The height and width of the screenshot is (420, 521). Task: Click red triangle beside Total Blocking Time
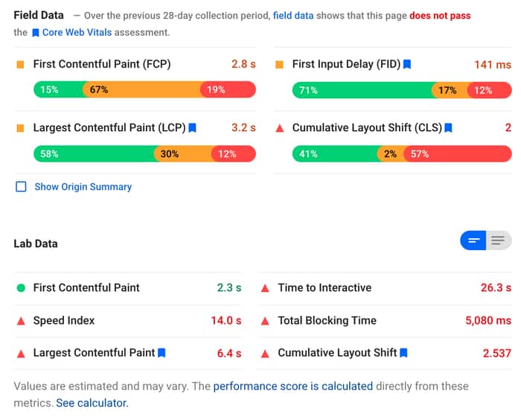pos(265,321)
